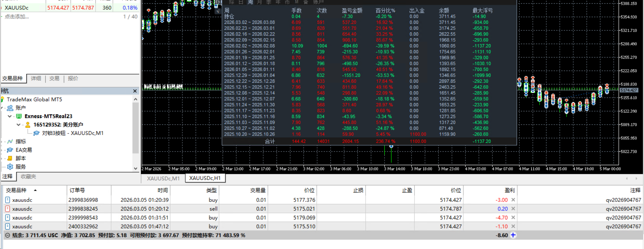This screenshot has height=249, width=644.
Task: Select the 收藏夹 favorites tab
Action: [x=28, y=176]
